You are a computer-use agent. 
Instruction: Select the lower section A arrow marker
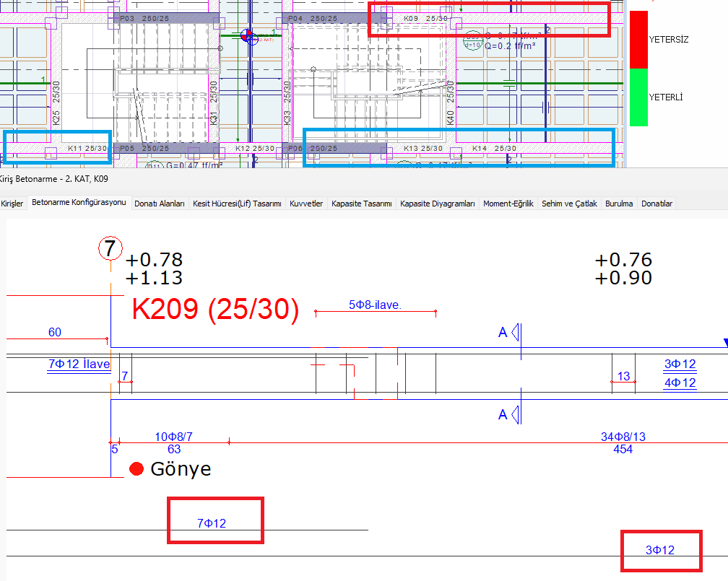tap(516, 414)
